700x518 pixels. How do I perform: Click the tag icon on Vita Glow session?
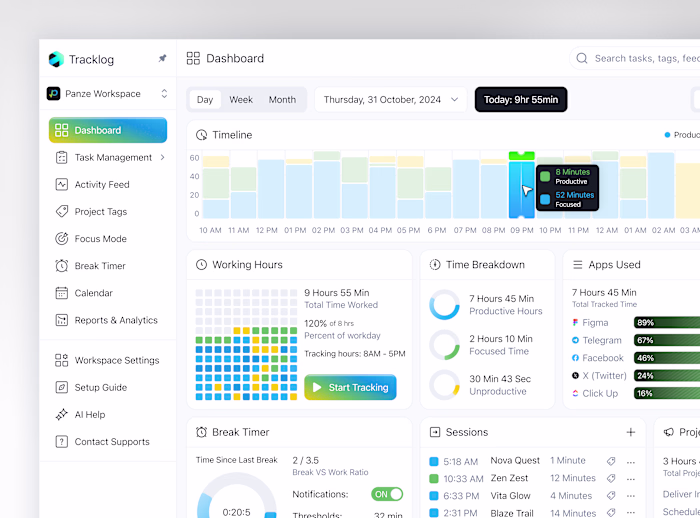coord(611,495)
